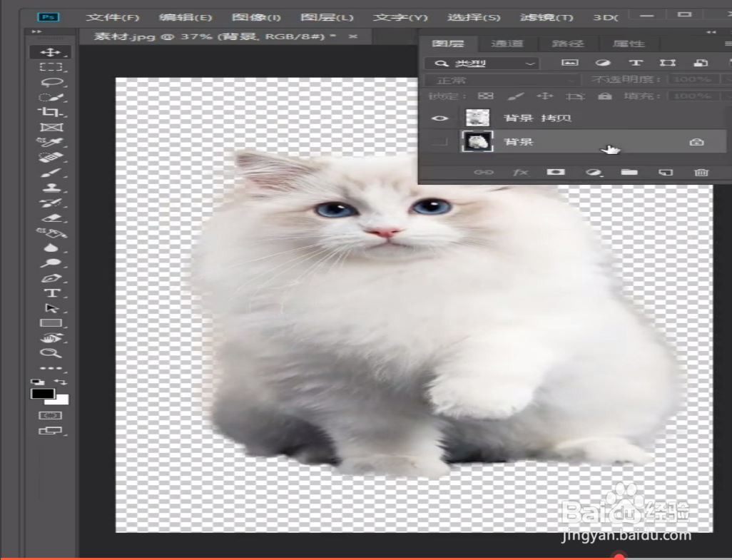Hide the 背景 拷贝 layer via eye icon
The height and width of the screenshot is (560, 732).
click(x=439, y=118)
